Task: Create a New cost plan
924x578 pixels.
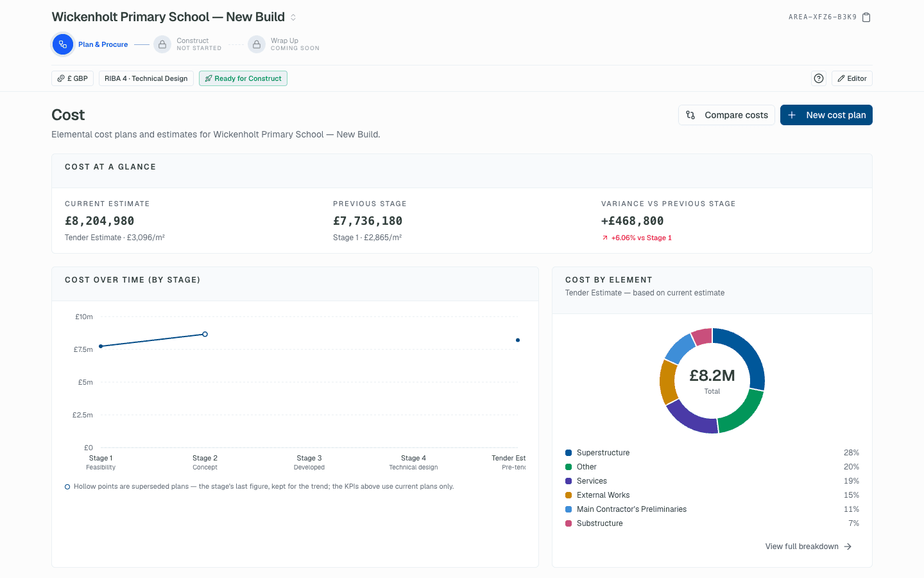Action: [x=826, y=115]
